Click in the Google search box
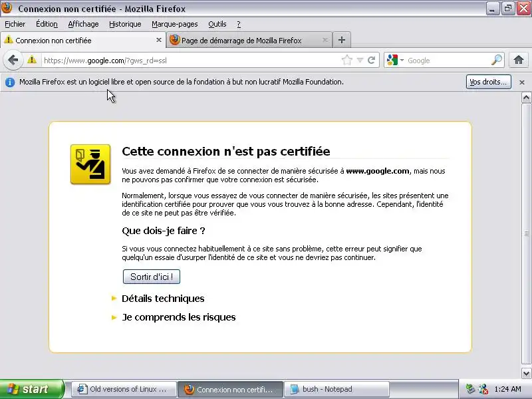Image resolution: width=532 pixels, height=399 pixels. coord(448,61)
